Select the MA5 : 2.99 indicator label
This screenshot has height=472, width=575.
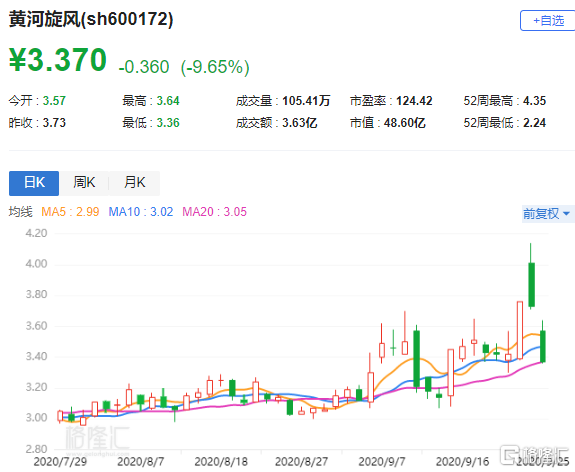(x=70, y=212)
